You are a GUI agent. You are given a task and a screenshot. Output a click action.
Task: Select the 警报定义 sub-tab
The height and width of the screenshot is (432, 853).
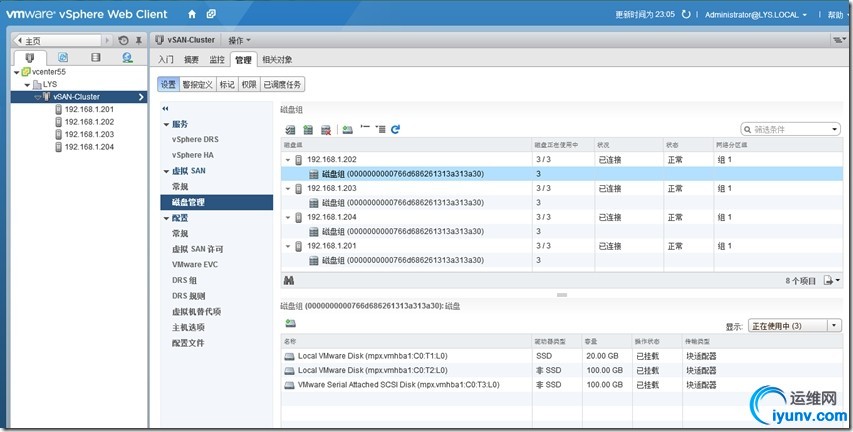[197, 84]
